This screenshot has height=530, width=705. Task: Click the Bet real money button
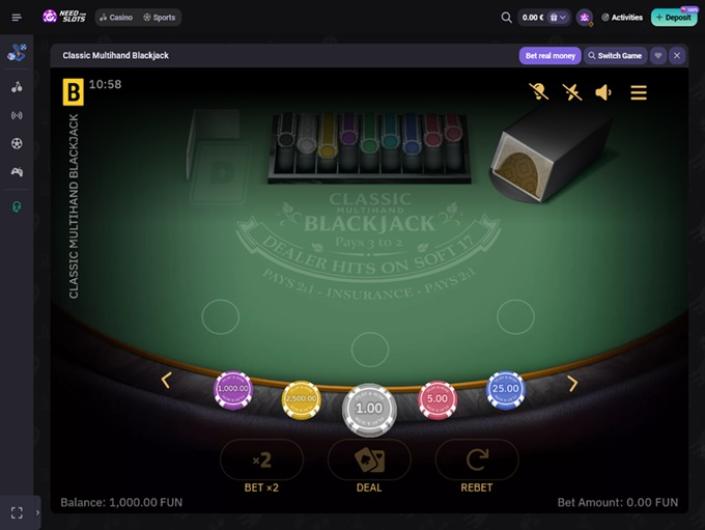click(550, 56)
